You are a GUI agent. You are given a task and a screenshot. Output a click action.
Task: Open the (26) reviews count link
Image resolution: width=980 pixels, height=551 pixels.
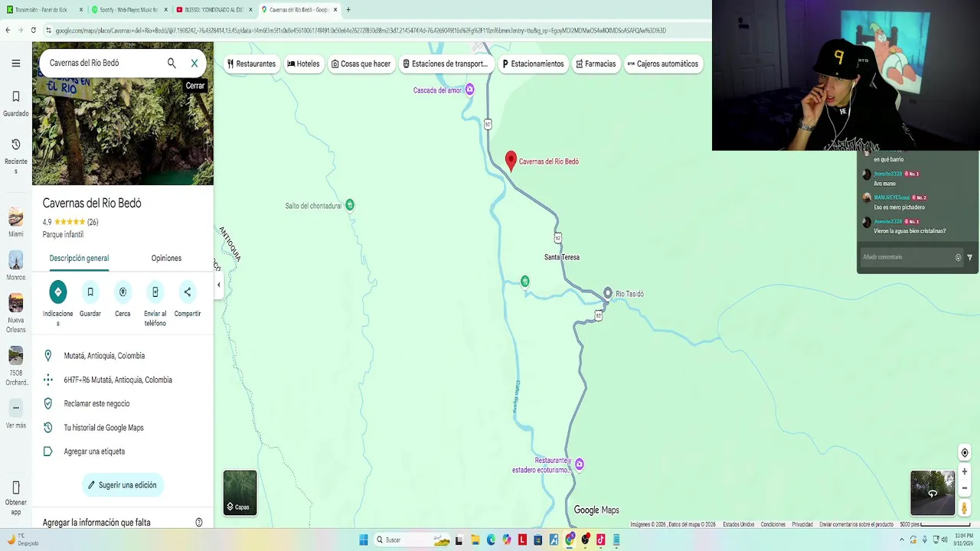click(93, 222)
